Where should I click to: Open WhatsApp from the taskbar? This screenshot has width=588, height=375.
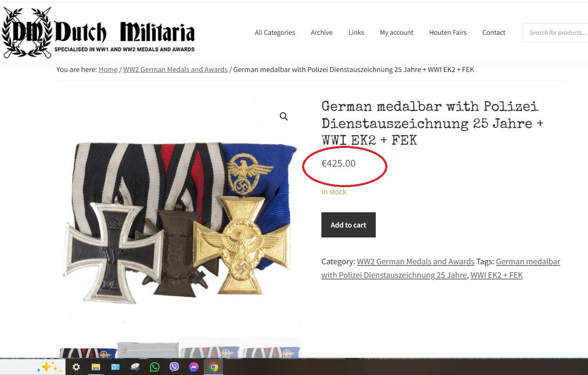(x=154, y=367)
